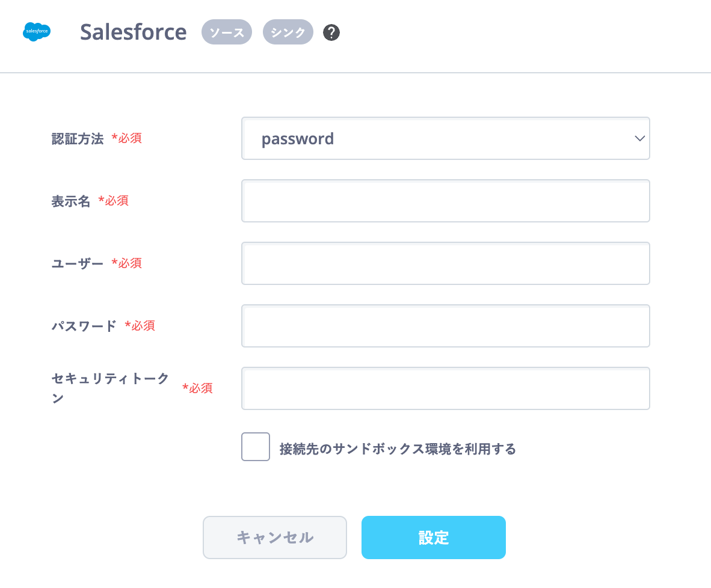Click the Salesforce cloud logo
Viewport: 711px width, 588px height.
37,32
